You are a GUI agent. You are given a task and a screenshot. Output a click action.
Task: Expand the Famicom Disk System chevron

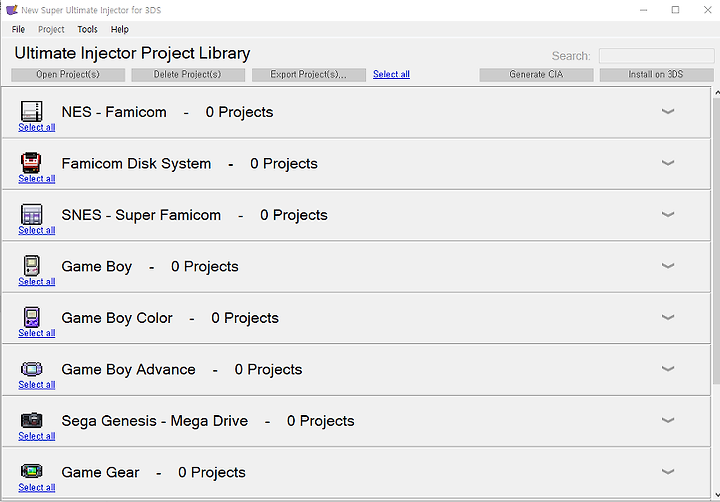tap(668, 163)
